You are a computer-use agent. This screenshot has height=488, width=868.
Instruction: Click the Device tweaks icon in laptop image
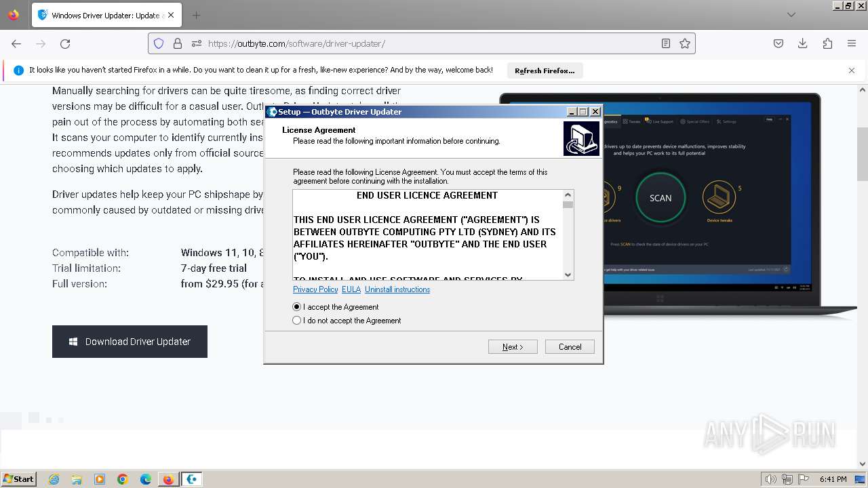coord(719,197)
